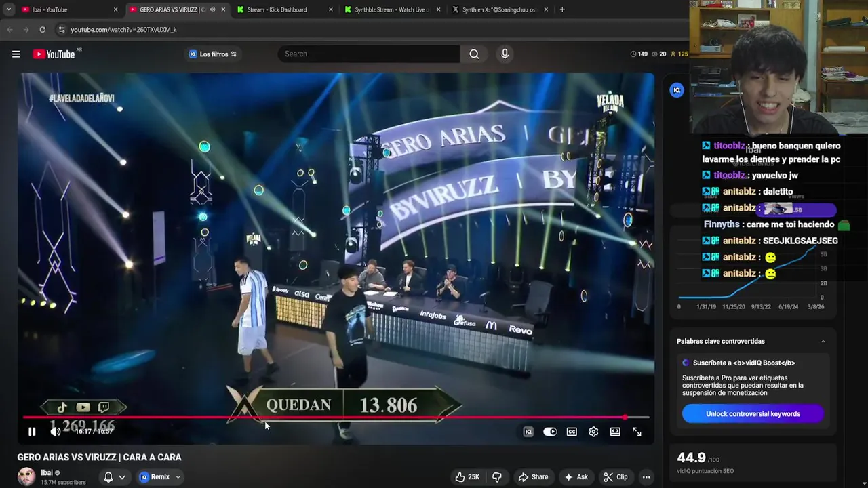Open the Ask button
Screen dimensions: 868x488
point(576,476)
